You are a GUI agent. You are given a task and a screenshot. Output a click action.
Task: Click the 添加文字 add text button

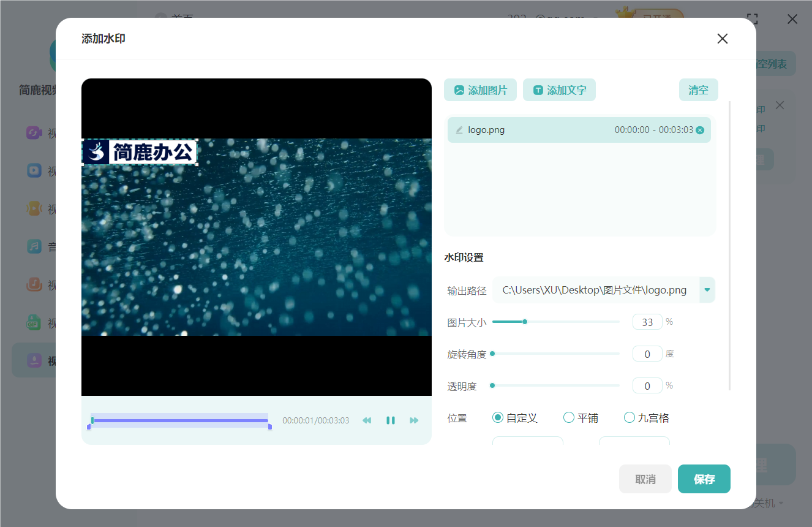559,90
